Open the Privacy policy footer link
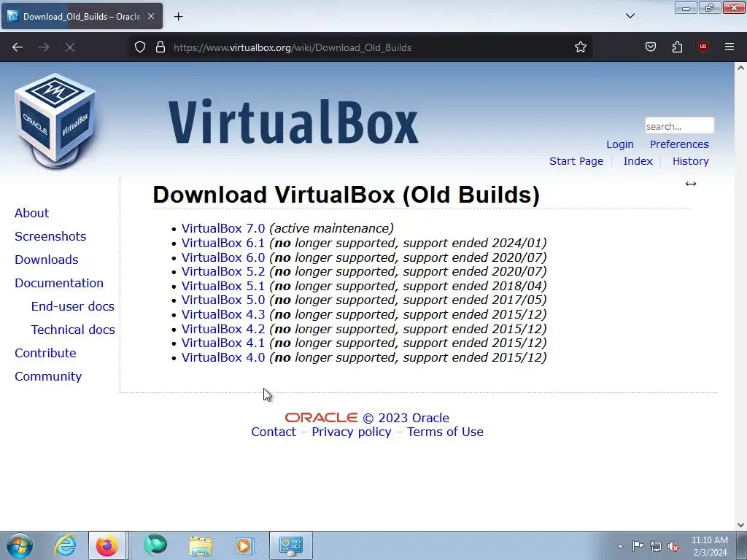Screen dimensions: 747x560 (x=352, y=432)
